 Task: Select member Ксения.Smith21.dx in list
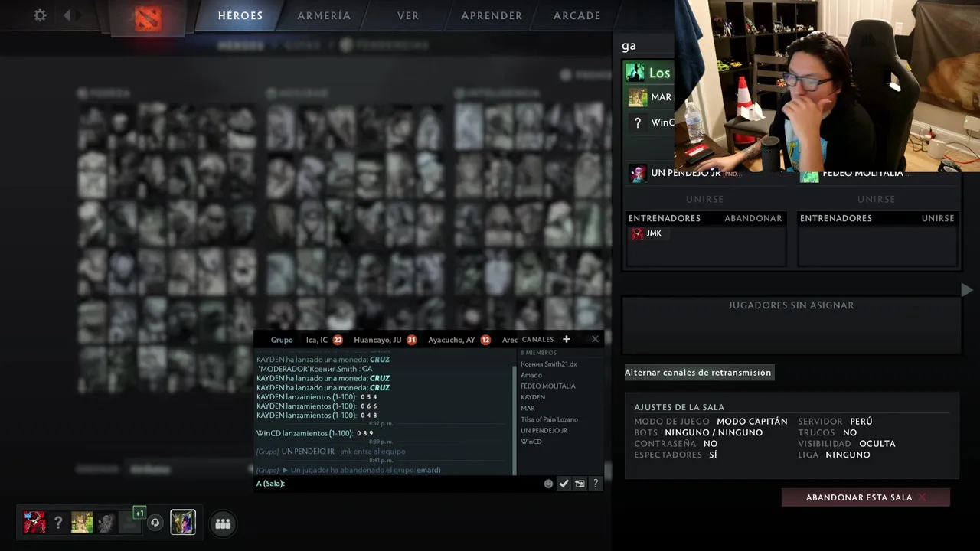point(549,364)
